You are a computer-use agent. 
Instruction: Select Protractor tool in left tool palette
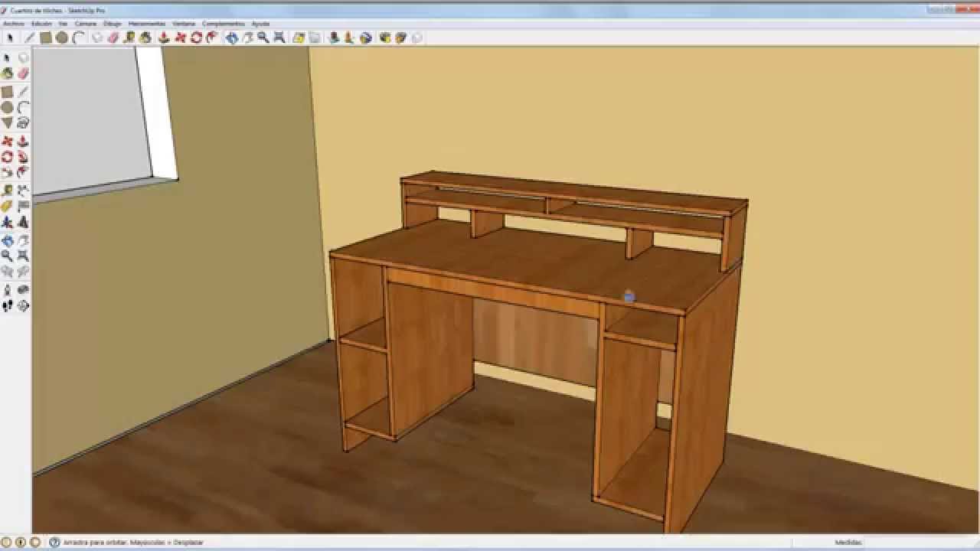[7, 206]
